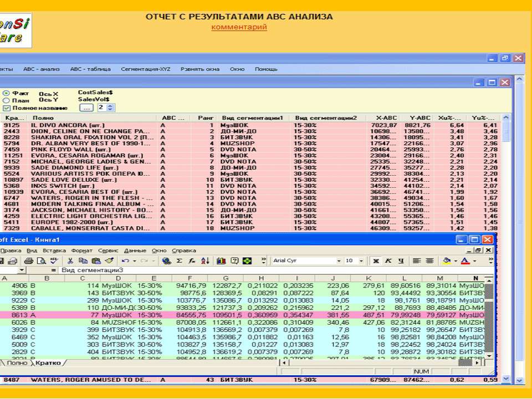532x399 pixels.
Task: Copy selection using Excel toolbar icon
Action: point(83,260)
